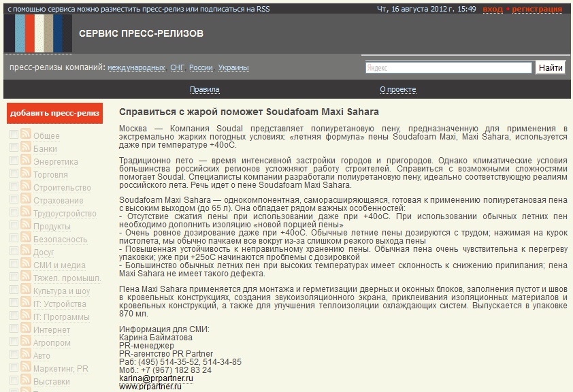Image resolution: width=573 pixels, height=392 pixels.
Task: Click the RSS icon next to IT: Устройства
Action: (26, 302)
